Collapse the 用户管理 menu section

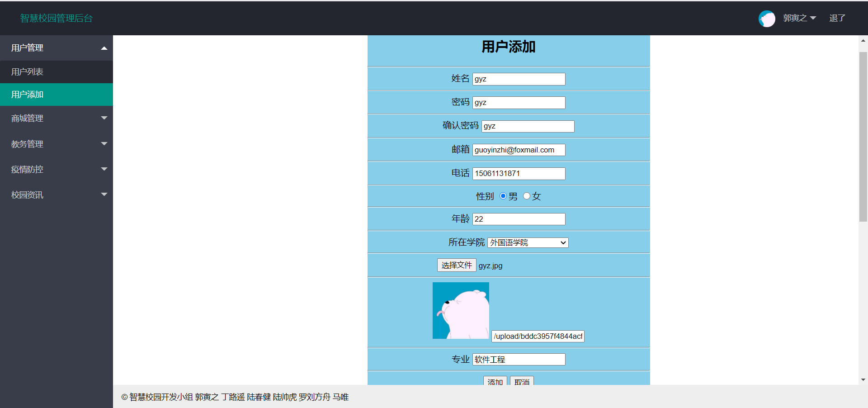(57, 48)
